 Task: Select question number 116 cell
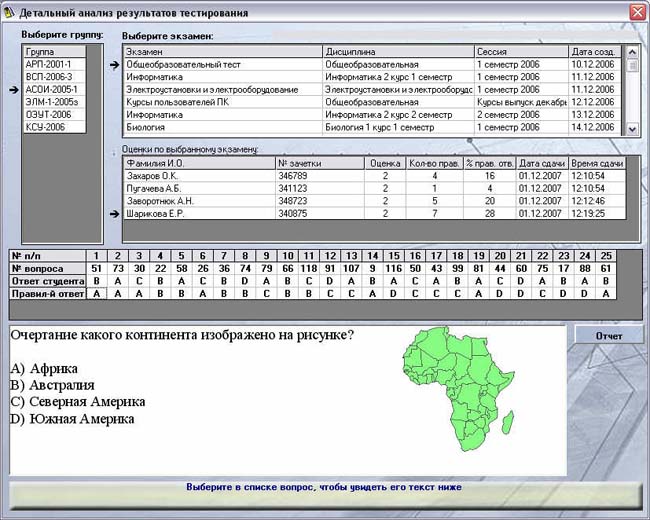pyautogui.click(x=394, y=268)
